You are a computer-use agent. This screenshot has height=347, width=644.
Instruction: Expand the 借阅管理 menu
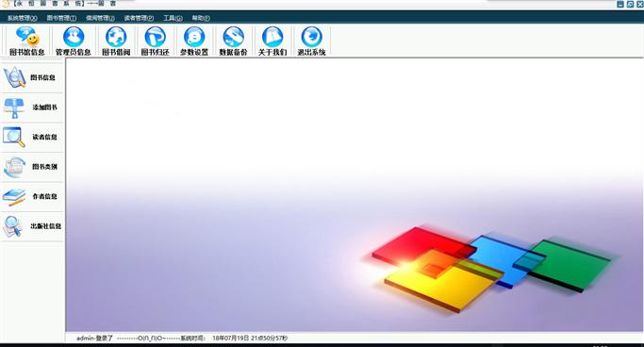(x=100, y=18)
